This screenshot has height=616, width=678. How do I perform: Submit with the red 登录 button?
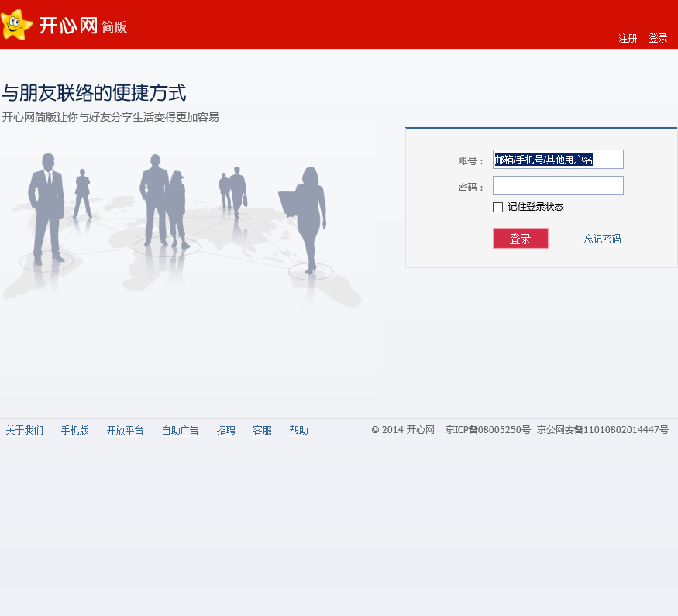(520, 238)
